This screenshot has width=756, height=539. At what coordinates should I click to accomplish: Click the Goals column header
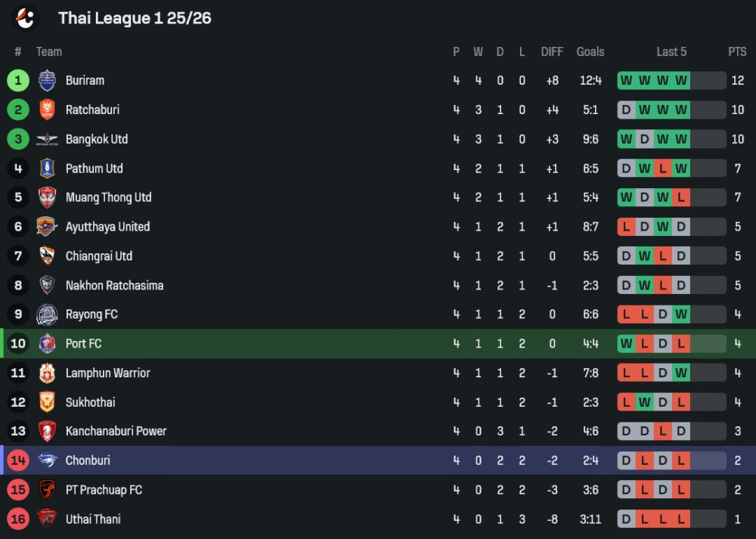(x=590, y=51)
